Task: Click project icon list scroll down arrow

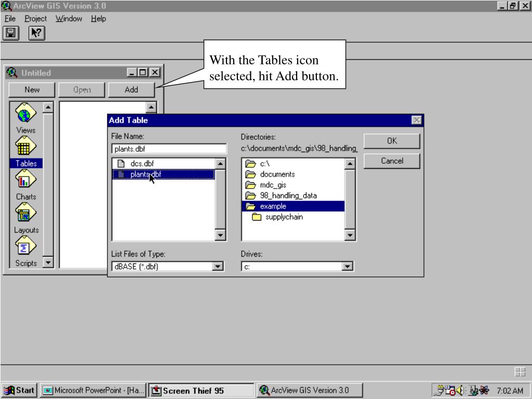Action: 48,262
